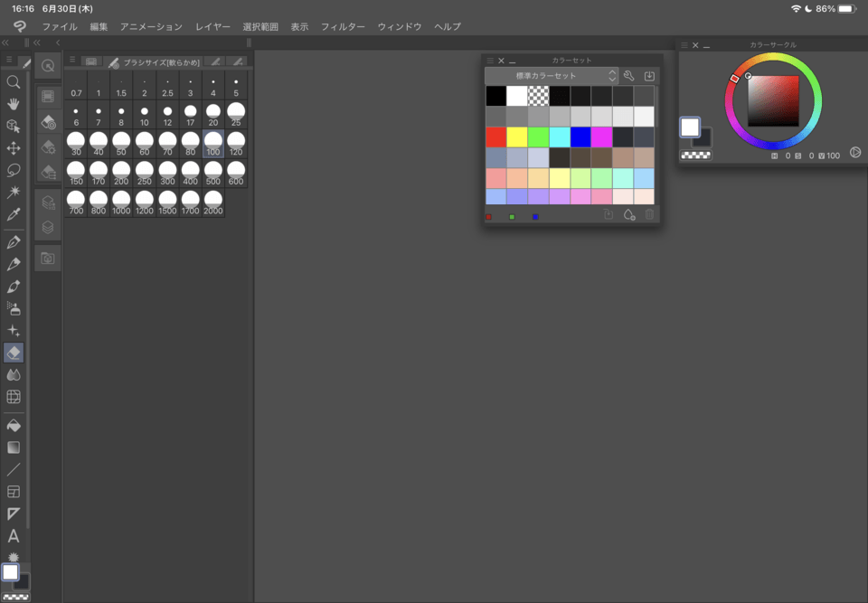Activate transparent color in Color Circle panel
This screenshot has height=603, width=868.
(x=696, y=155)
